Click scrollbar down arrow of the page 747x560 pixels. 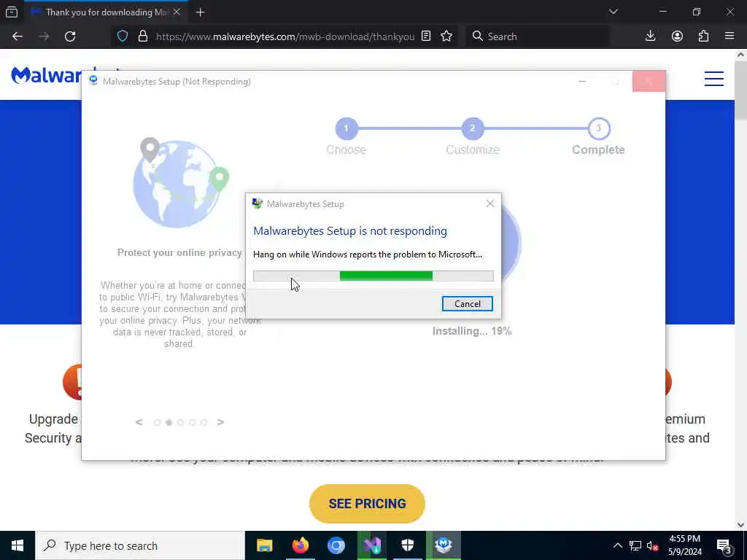741,525
